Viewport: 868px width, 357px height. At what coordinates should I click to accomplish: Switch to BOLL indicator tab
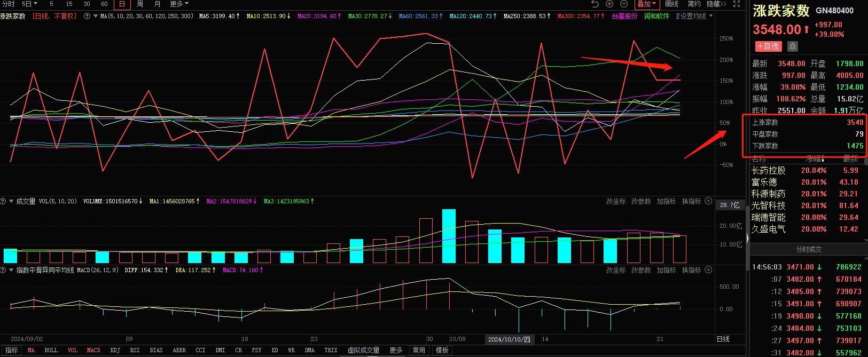pos(51,350)
